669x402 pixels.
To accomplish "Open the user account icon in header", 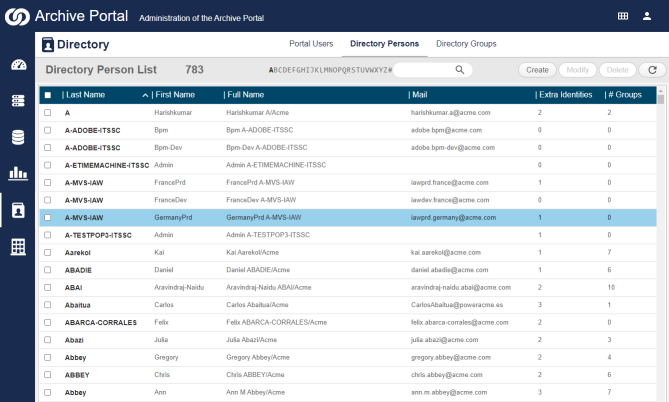I will [x=647, y=16].
